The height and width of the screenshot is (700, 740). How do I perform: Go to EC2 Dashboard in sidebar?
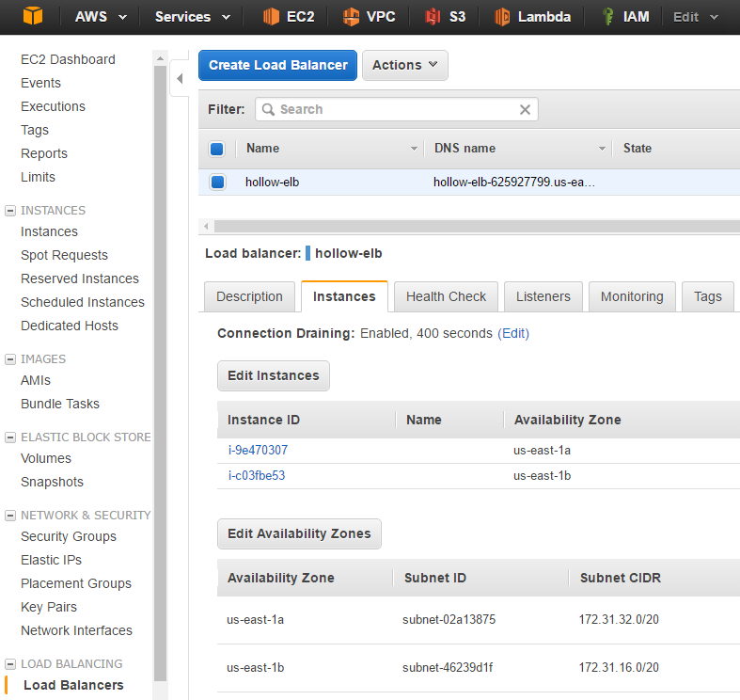tap(68, 59)
